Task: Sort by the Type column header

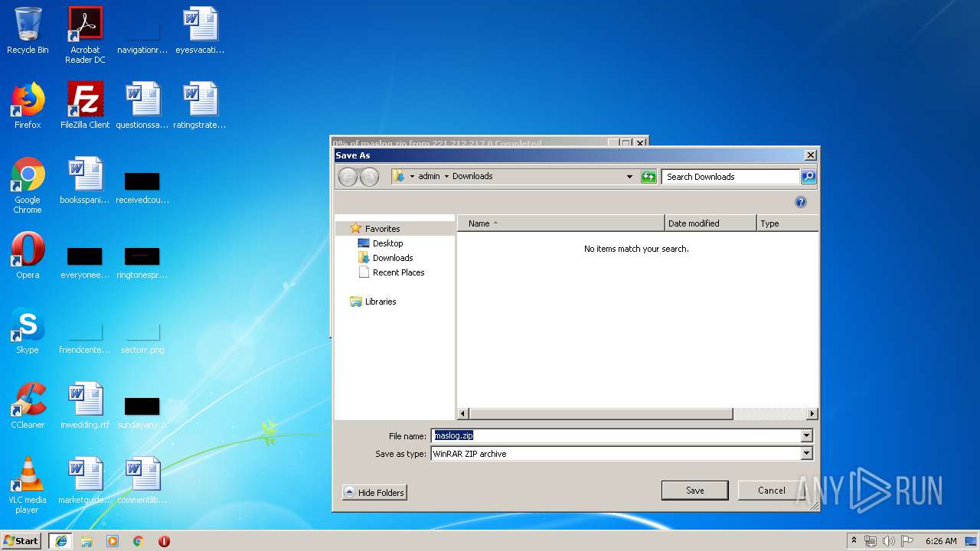Action: pyautogui.click(x=787, y=223)
